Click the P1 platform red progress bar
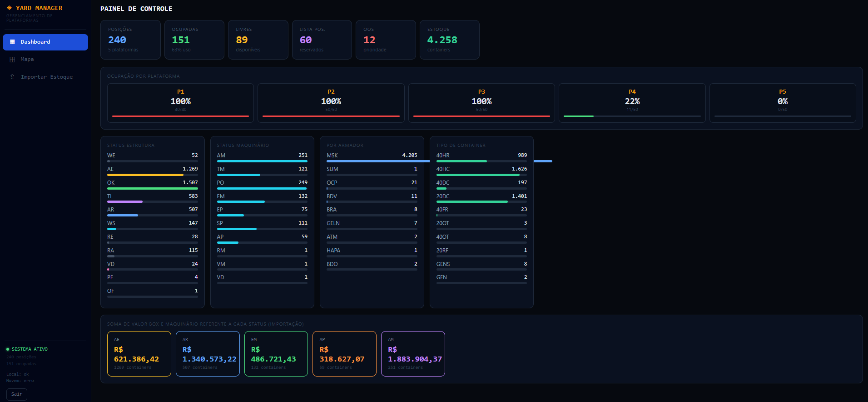868x402 pixels. point(180,116)
